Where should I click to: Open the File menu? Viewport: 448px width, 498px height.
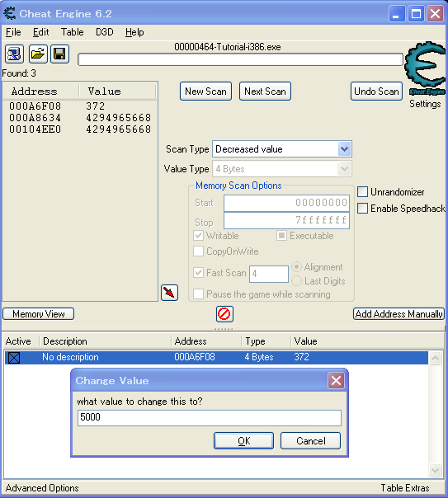tap(13, 32)
